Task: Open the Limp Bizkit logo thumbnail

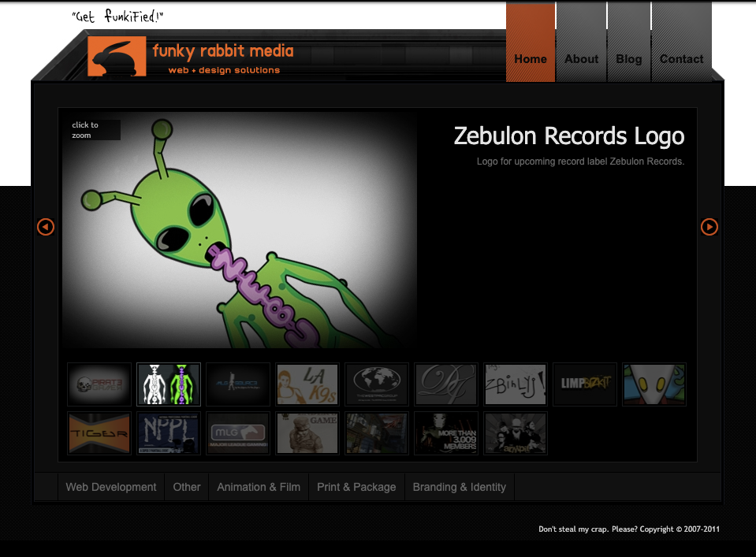Action: (x=584, y=384)
